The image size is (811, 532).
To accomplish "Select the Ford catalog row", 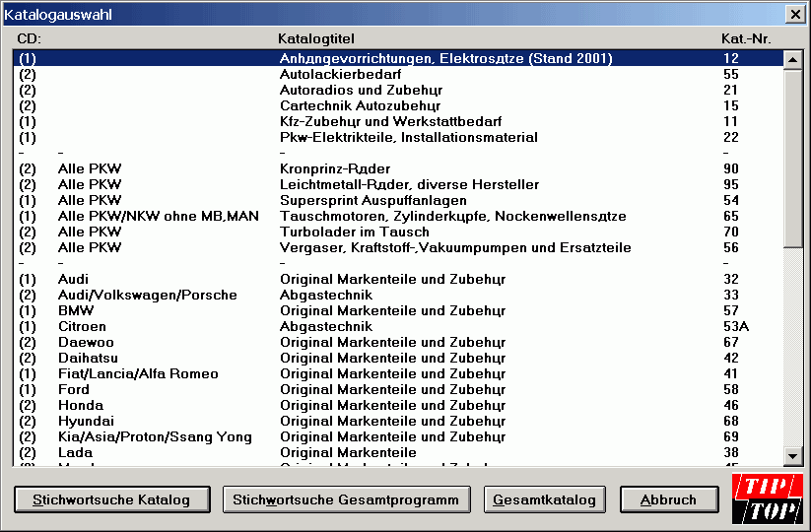I will pyautogui.click(x=398, y=390).
